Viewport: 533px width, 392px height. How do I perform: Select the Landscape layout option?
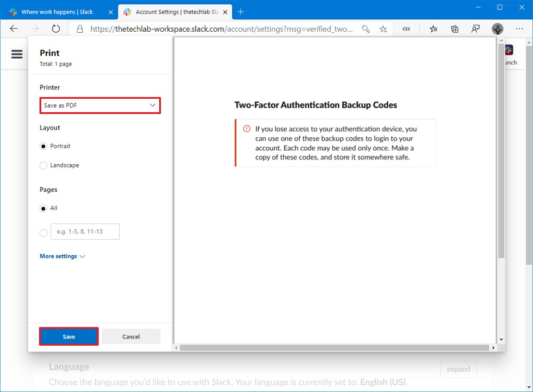[44, 165]
